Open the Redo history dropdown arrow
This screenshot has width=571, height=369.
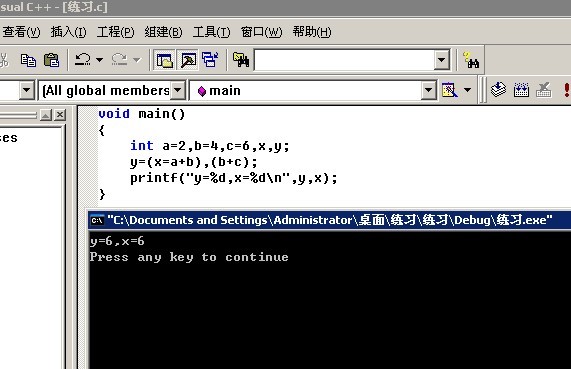click(137, 59)
